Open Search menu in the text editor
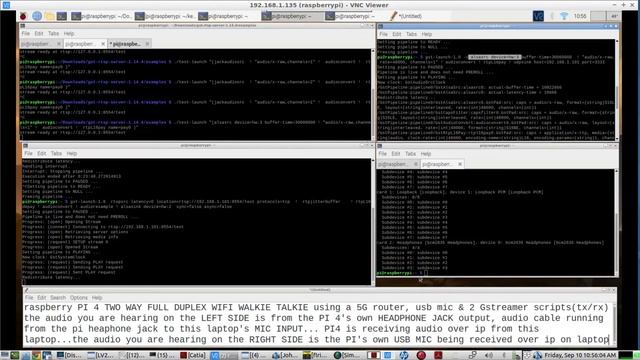 58,298
